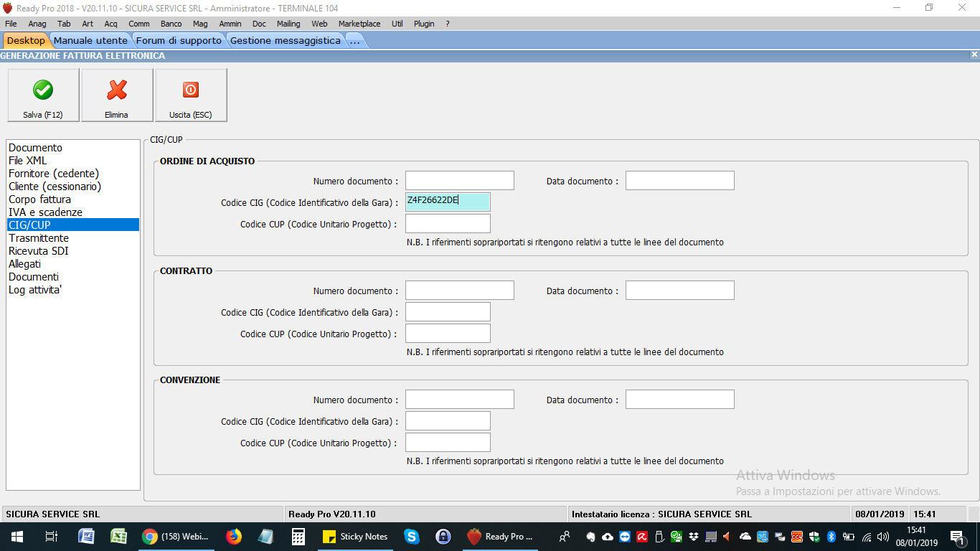The width and height of the screenshot is (980, 551).
Task: Open the Marketplace menu
Action: coord(359,24)
